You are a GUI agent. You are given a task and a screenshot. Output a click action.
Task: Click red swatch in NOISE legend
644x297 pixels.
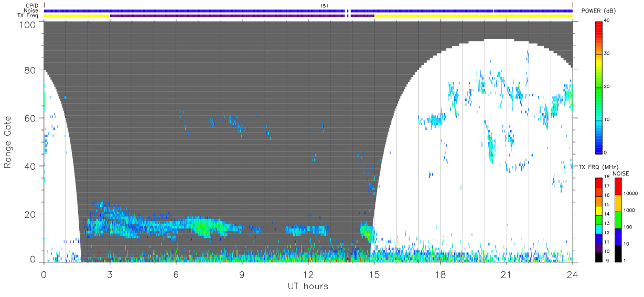pyautogui.click(x=618, y=186)
